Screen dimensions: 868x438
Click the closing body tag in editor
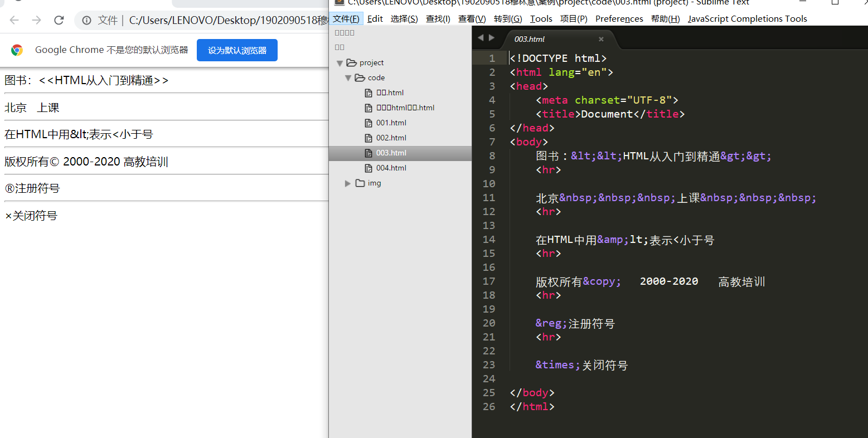point(532,393)
